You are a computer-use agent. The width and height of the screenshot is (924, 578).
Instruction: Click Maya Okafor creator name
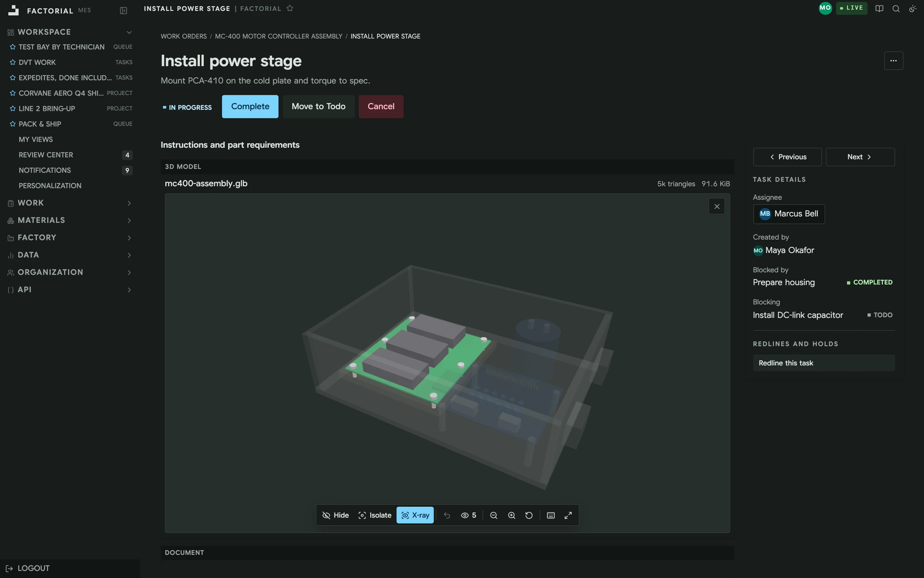pos(790,250)
